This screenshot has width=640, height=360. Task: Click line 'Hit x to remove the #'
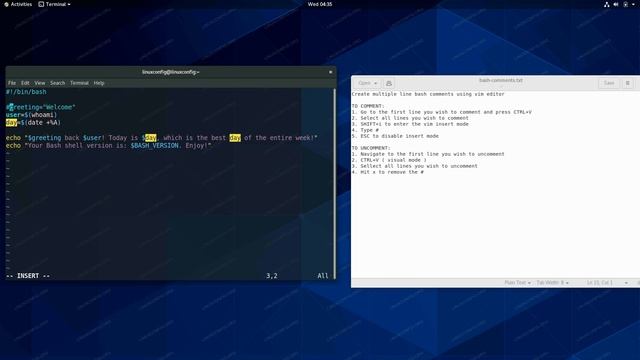[388, 172]
